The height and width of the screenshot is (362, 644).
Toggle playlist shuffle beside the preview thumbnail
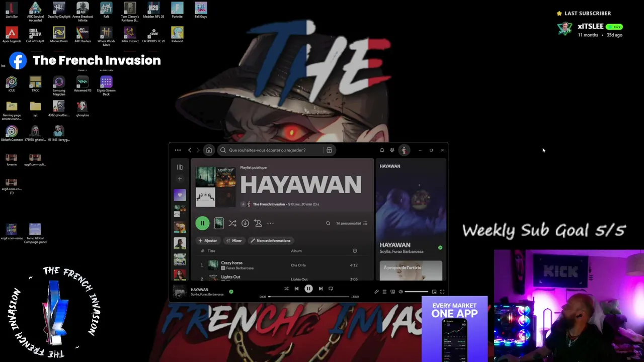click(x=232, y=223)
